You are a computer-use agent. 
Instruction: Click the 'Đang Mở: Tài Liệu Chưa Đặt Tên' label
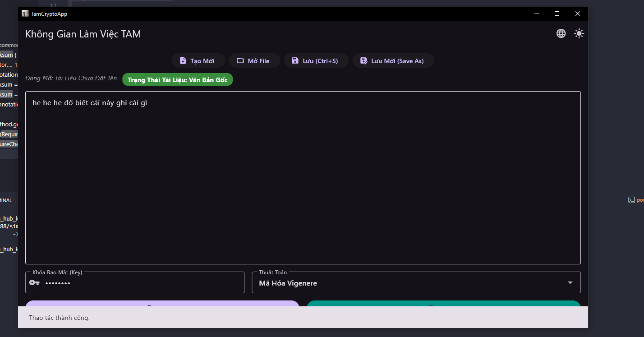71,78
